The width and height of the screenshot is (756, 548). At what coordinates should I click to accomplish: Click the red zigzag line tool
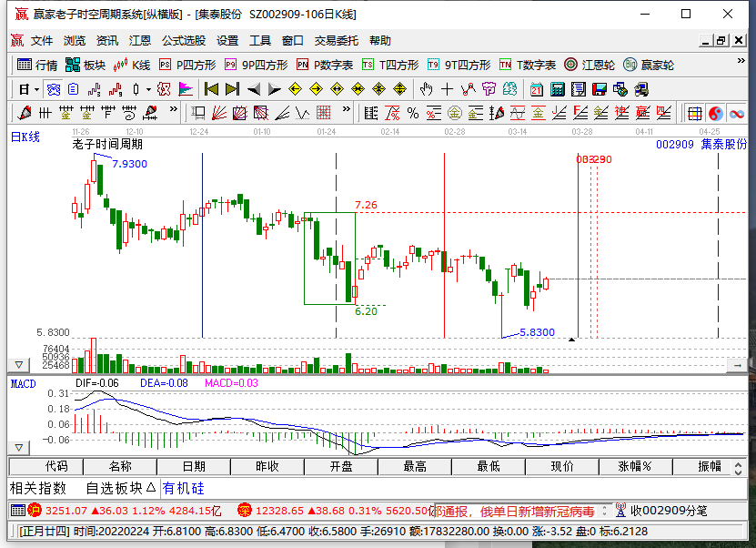tap(468, 89)
